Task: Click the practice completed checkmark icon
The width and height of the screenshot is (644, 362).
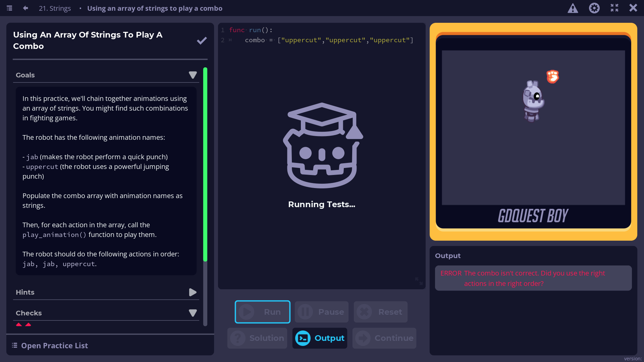Action: [x=202, y=41]
